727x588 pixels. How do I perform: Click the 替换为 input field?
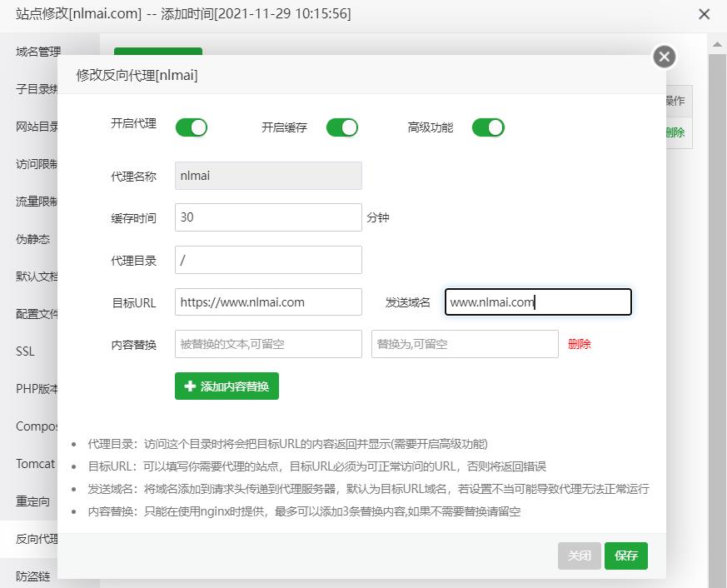pyautogui.click(x=465, y=344)
